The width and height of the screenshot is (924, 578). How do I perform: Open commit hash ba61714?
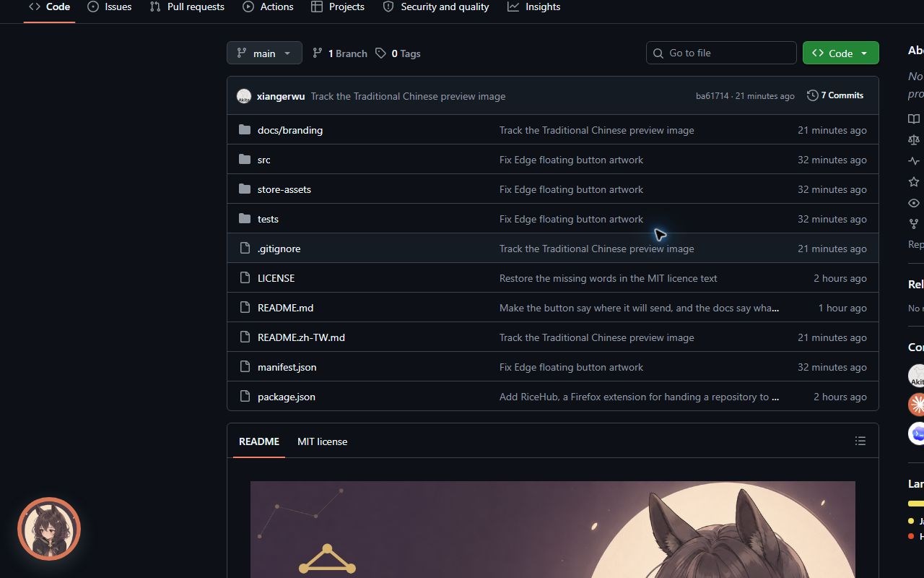click(x=712, y=96)
